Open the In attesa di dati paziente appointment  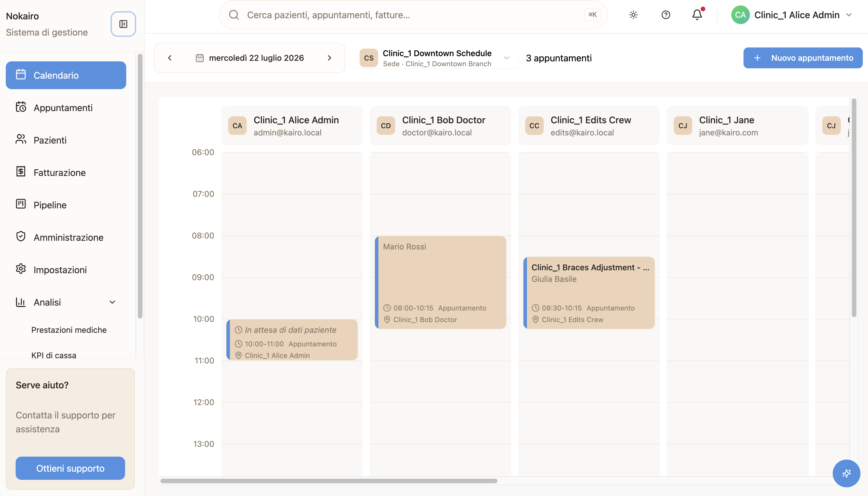tap(292, 340)
